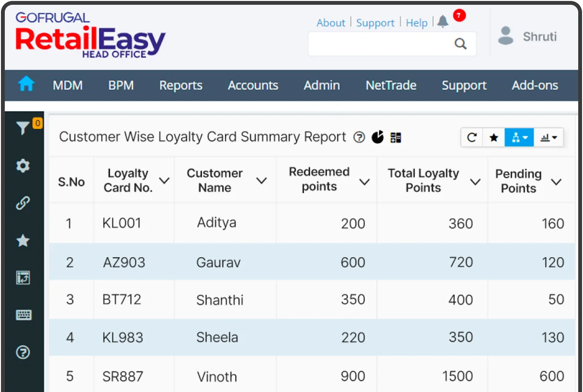Expand the Customer Name column sort chevron

click(x=261, y=181)
